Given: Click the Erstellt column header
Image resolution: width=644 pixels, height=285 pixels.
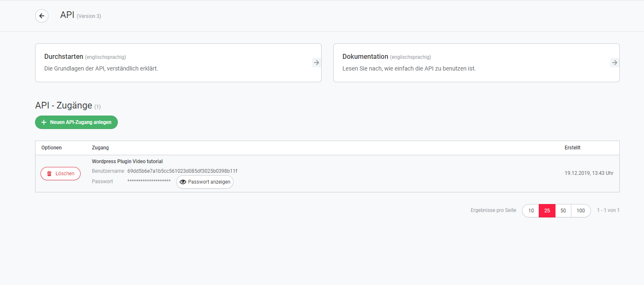Looking at the screenshot, I should point(572,148).
